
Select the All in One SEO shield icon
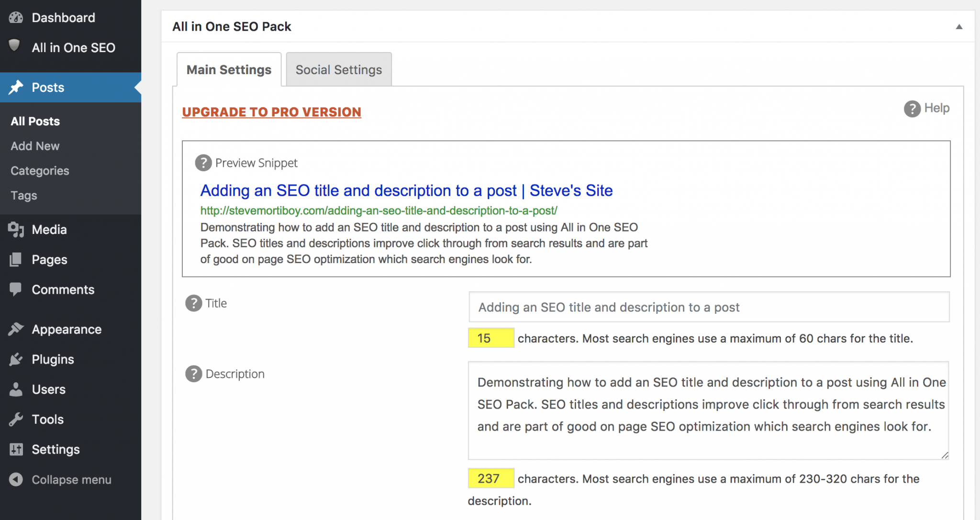pyautogui.click(x=15, y=46)
